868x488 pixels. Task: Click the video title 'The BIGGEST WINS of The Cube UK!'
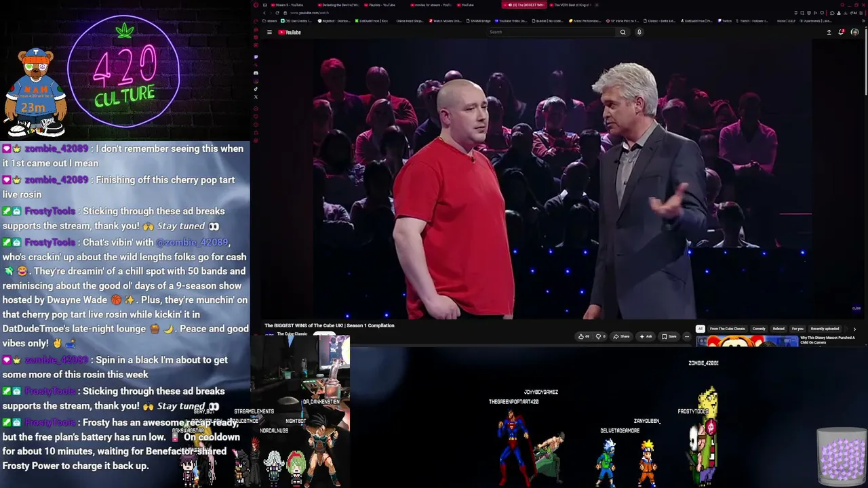coord(329,325)
